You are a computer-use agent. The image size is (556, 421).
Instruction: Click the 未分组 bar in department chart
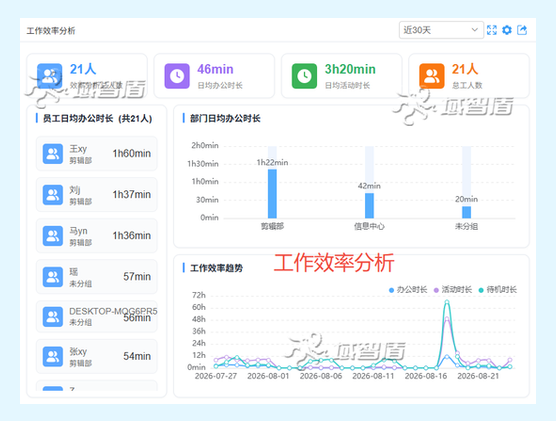466,212
